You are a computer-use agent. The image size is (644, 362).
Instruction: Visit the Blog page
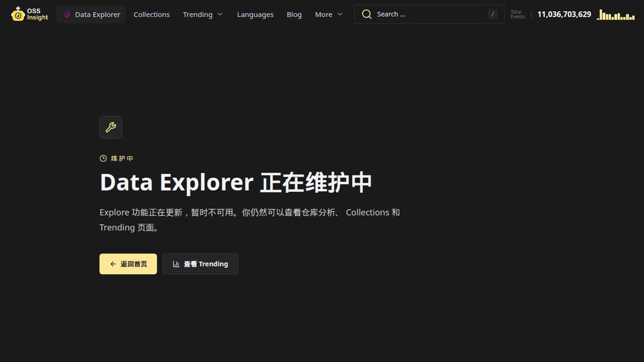click(294, 15)
